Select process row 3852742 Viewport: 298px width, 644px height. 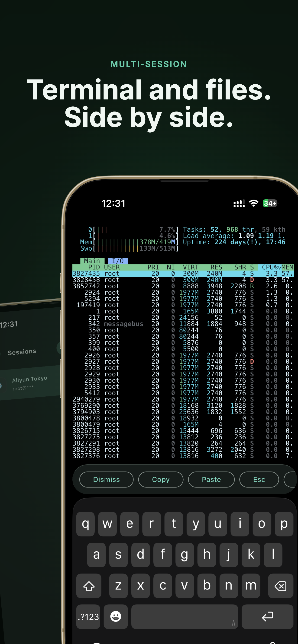[x=183, y=286]
